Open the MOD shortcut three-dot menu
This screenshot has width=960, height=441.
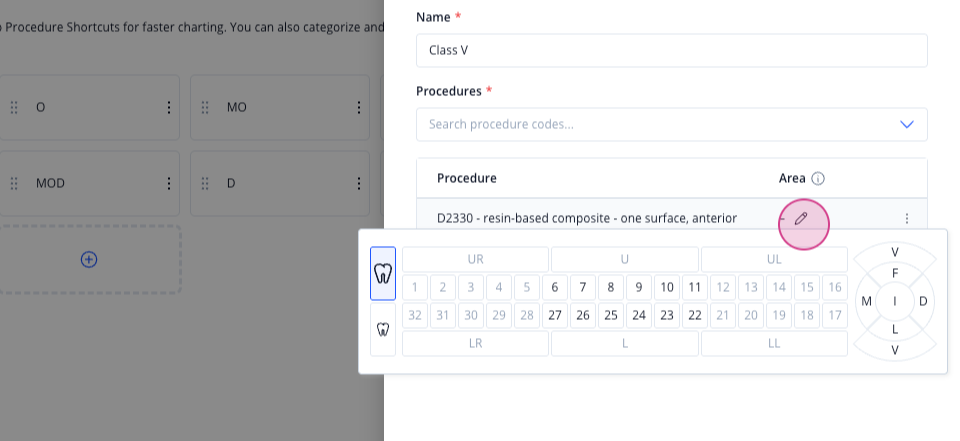169,183
